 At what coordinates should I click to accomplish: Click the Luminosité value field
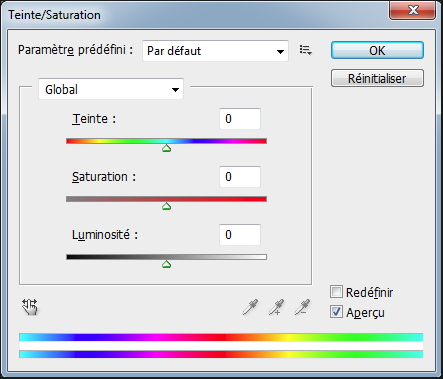point(240,235)
